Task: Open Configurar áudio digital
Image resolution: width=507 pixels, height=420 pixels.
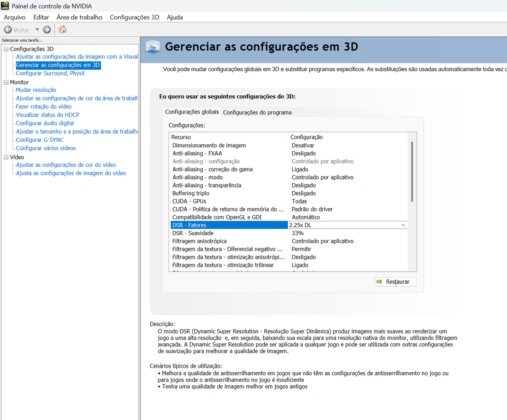Action: click(45, 123)
